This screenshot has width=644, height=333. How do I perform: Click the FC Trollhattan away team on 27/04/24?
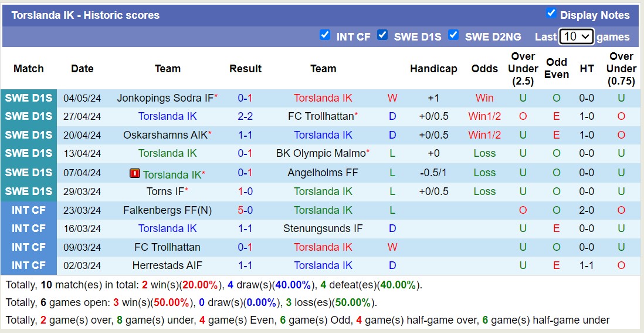[320, 116]
